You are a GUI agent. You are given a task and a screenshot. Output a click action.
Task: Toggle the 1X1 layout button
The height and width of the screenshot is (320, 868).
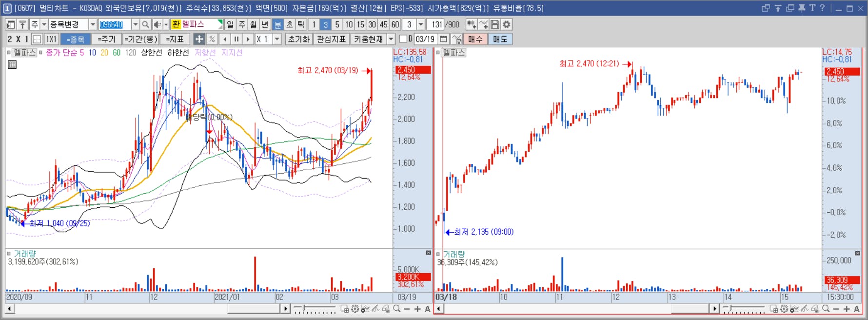pyautogui.click(x=51, y=39)
